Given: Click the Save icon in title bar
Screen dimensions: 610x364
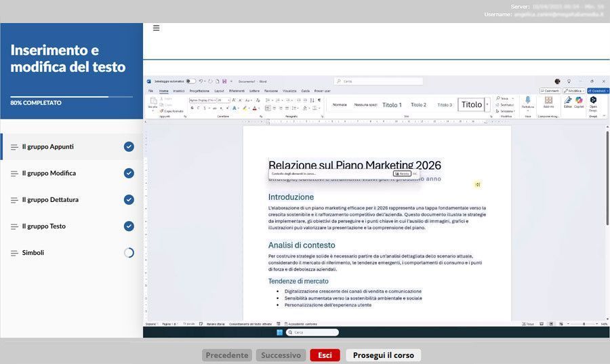Looking at the screenshot, I should [224, 81].
